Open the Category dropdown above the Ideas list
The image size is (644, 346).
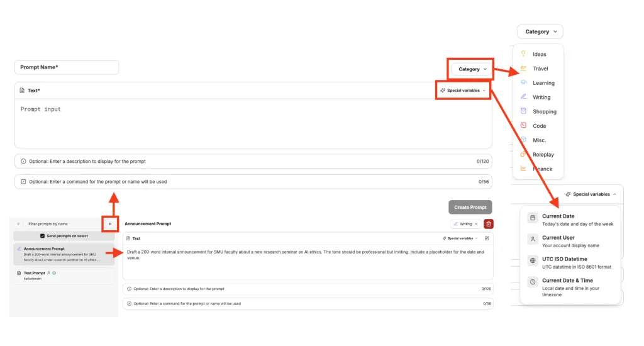[540, 31]
